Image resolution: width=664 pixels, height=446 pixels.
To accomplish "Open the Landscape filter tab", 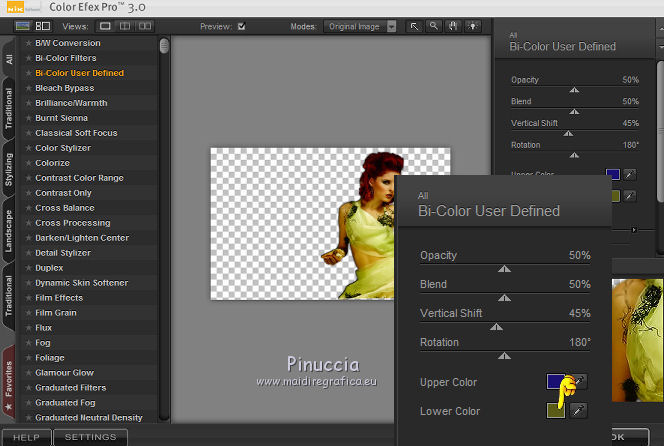I will [x=8, y=233].
